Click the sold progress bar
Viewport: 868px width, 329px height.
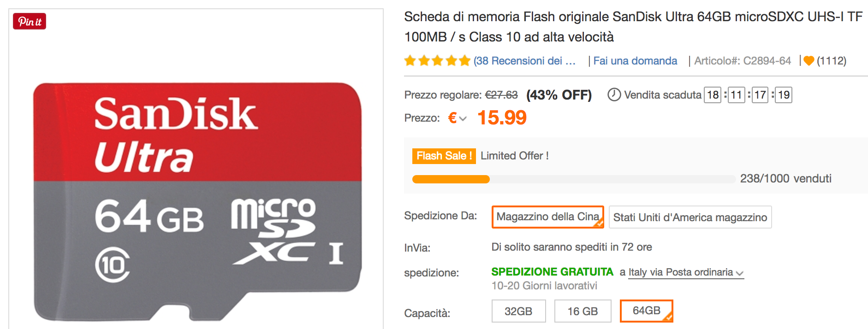pyautogui.click(x=573, y=179)
